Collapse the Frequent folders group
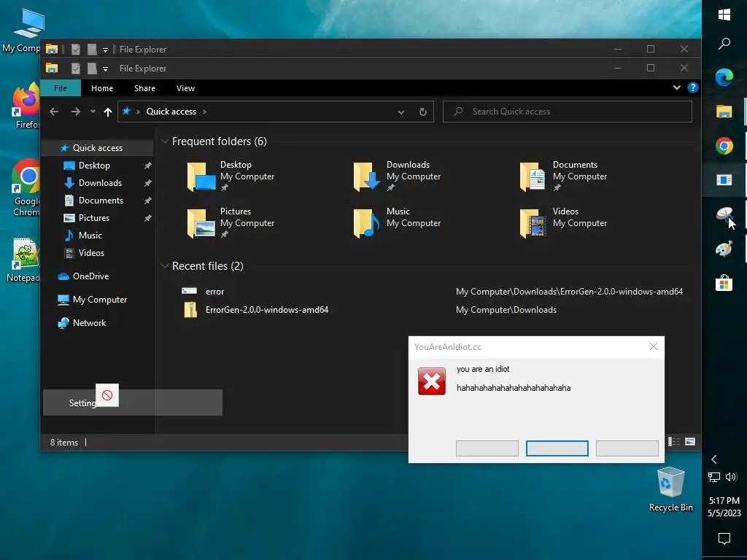 point(166,141)
